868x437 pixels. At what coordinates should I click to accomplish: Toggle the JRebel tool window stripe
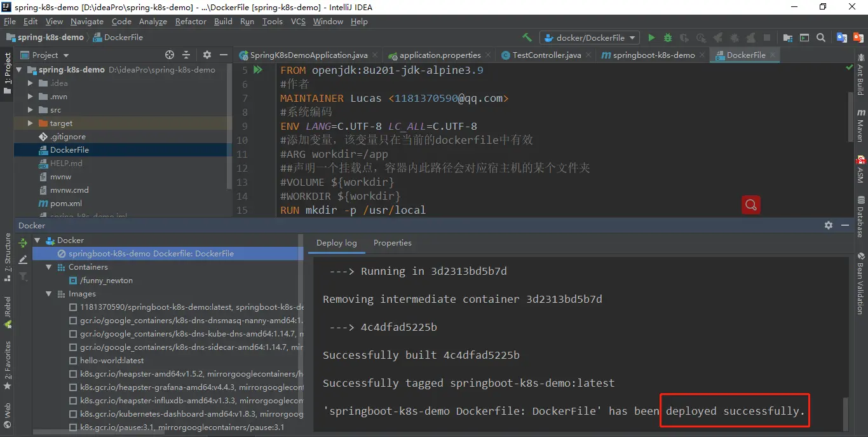pos(7,312)
